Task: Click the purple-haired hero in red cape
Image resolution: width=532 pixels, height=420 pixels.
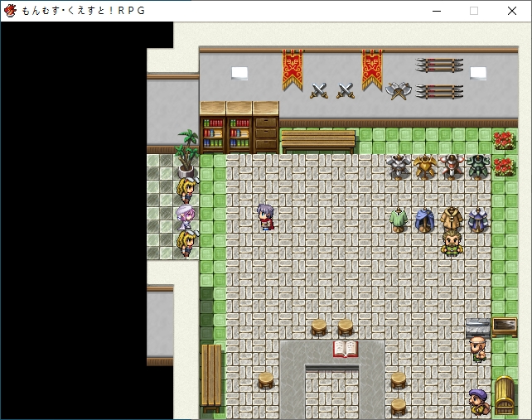Action: pyautogui.click(x=266, y=218)
